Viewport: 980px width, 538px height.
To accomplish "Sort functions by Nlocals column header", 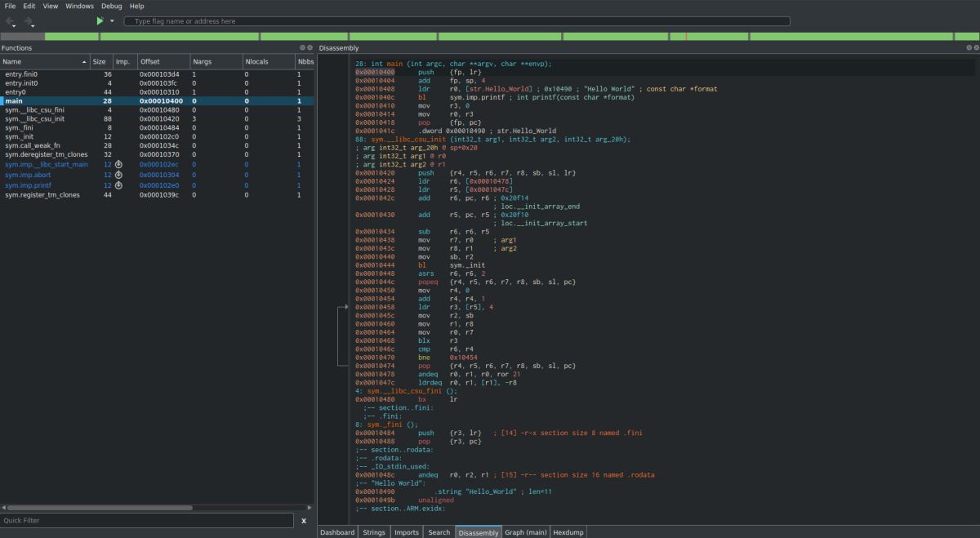I will tap(268, 62).
